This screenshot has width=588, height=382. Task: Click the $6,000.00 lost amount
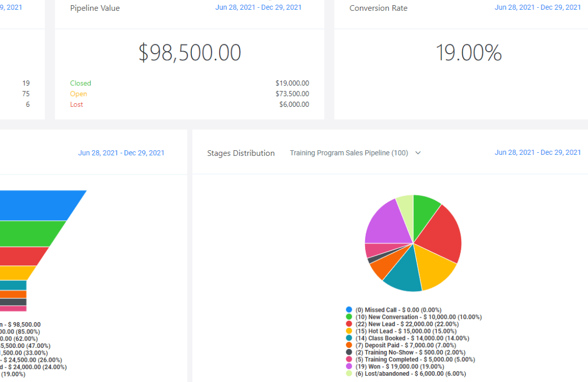click(x=294, y=104)
